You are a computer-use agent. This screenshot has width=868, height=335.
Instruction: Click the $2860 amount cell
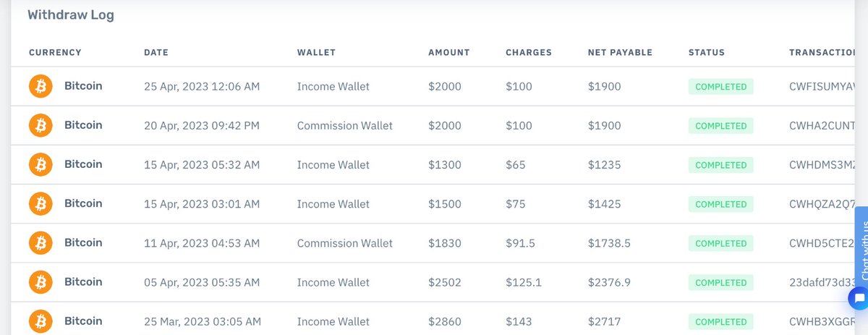(445, 321)
